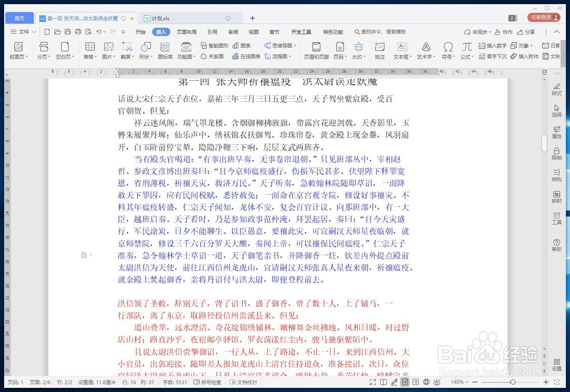
Task: Insert a 空白页 blank page
Action: point(65,51)
